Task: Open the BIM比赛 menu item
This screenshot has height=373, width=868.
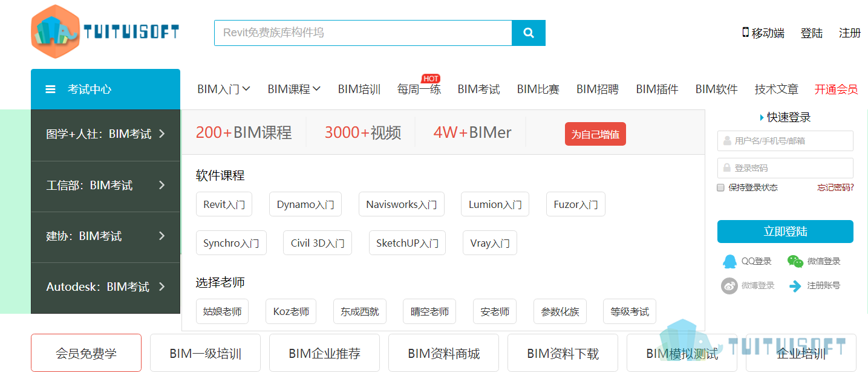Action: (x=538, y=89)
